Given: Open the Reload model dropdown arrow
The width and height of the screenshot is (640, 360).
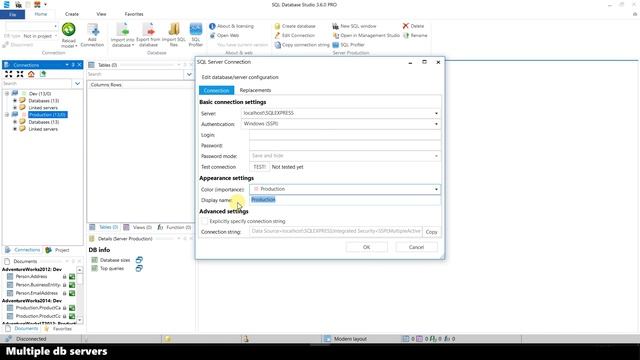Looking at the screenshot, I should click(76, 46).
